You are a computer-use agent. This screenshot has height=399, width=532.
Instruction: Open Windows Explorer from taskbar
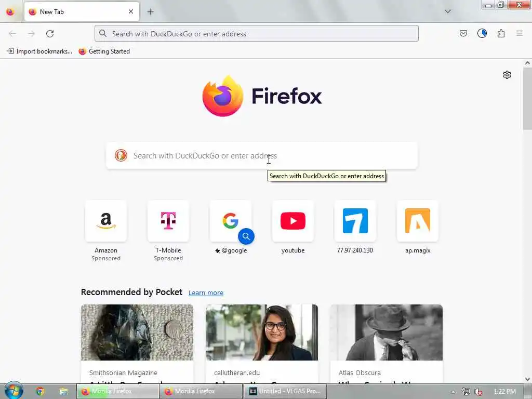pos(63,391)
